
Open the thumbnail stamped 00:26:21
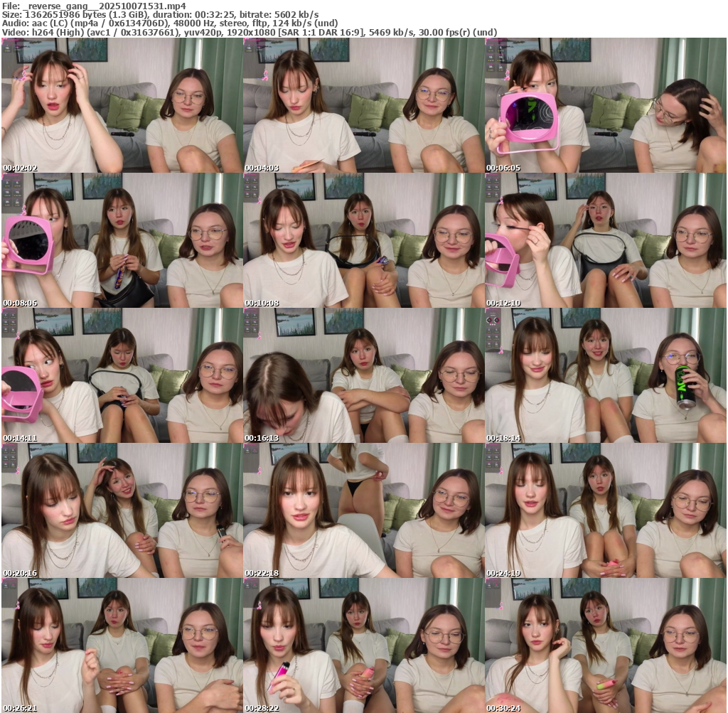click(x=122, y=645)
